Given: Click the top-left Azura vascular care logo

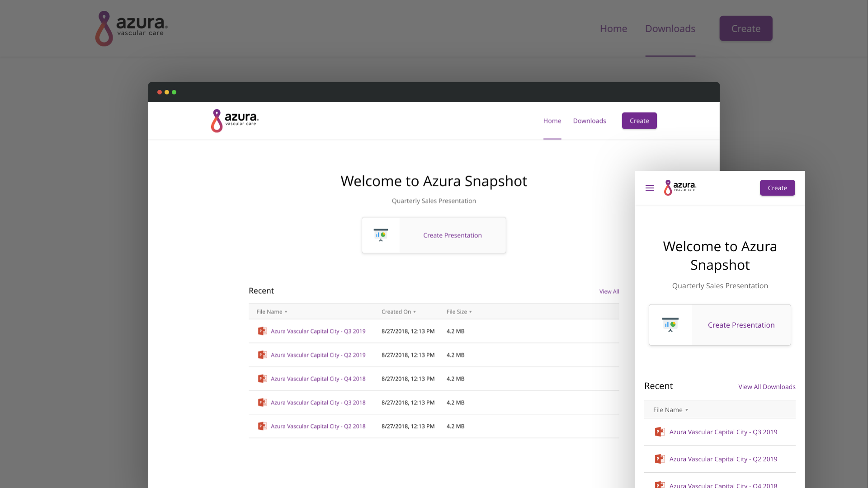Looking at the screenshot, I should 131,28.
